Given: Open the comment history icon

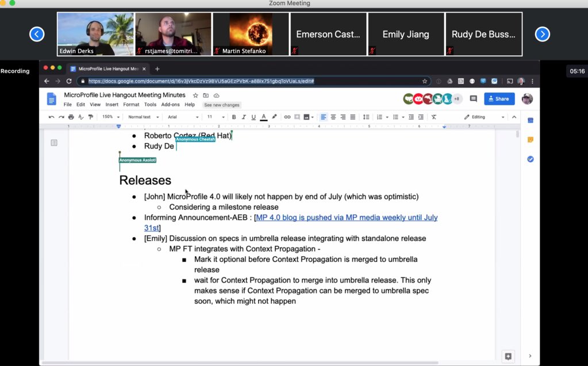Looking at the screenshot, I should 473,99.
